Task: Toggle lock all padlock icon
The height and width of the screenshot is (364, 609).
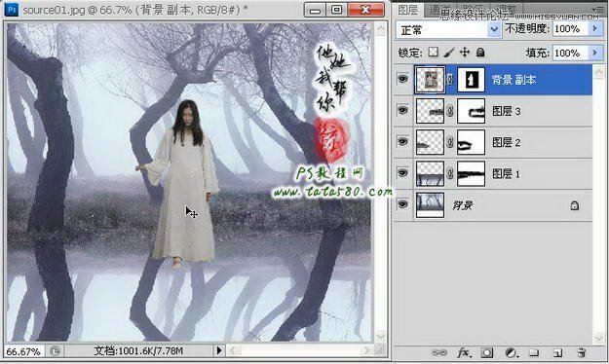Action: click(x=480, y=53)
